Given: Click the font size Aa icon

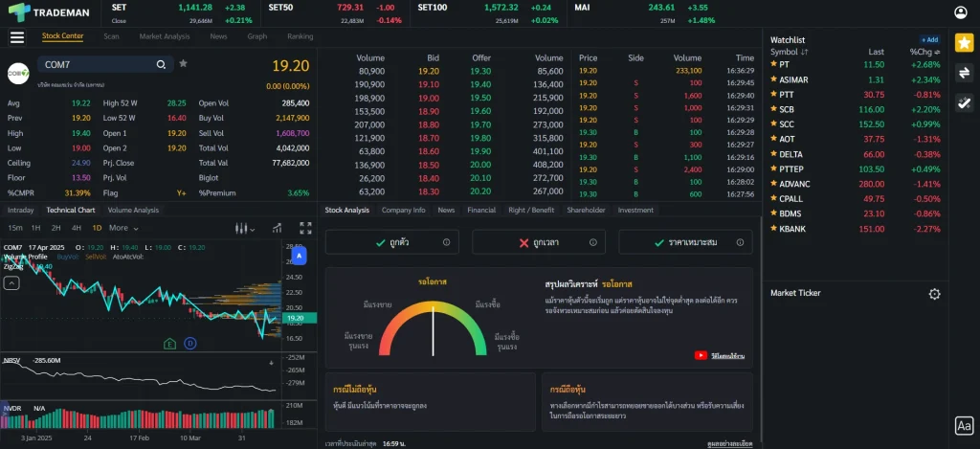Looking at the screenshot, I should [964, 426].
